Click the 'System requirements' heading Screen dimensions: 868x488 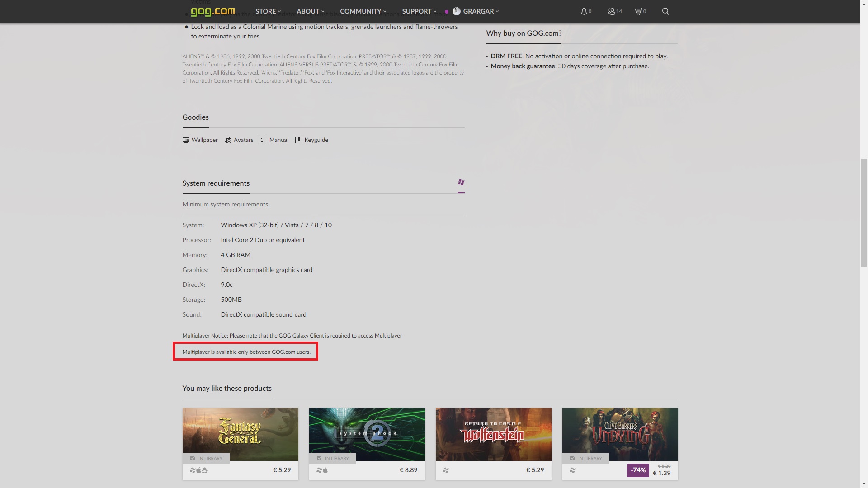point(216,183)
